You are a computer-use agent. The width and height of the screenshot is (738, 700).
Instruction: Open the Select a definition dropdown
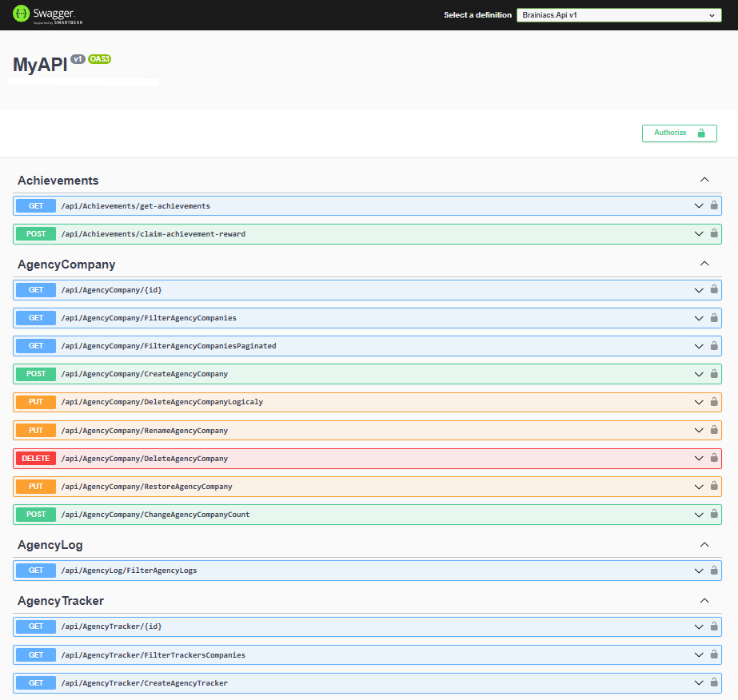point(620,14)
